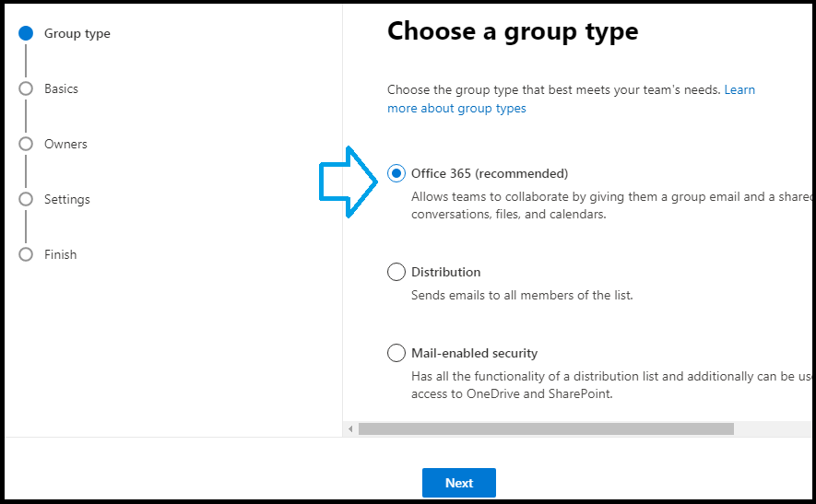Click the filled Group type step circle

[x=26, y=33]
